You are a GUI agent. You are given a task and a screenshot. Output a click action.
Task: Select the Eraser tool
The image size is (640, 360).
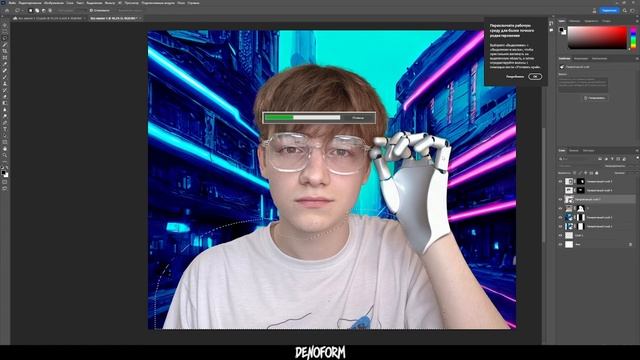[x=5, y=97]
